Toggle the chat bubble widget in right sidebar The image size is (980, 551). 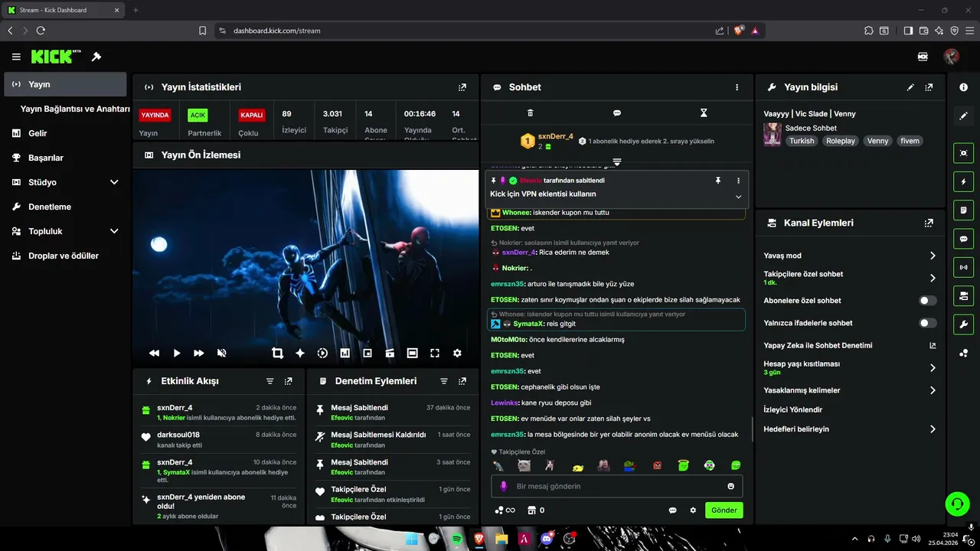coord(964,239)
